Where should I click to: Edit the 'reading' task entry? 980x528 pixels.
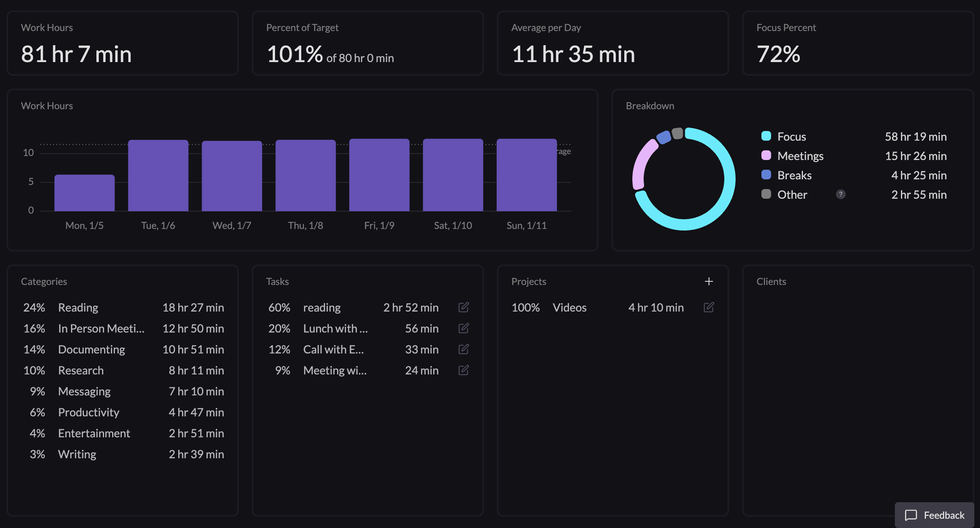[x=463, y=308]
